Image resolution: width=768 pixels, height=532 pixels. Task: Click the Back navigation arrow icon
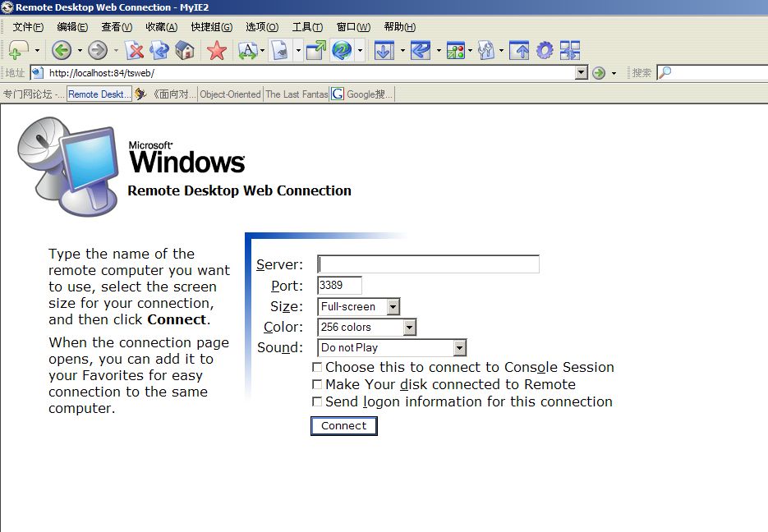point(61,51)
